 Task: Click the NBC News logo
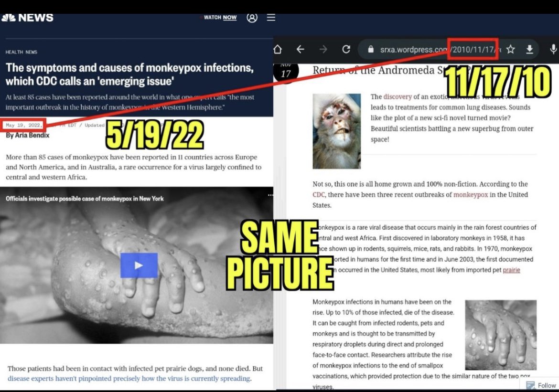pos(27,18)
